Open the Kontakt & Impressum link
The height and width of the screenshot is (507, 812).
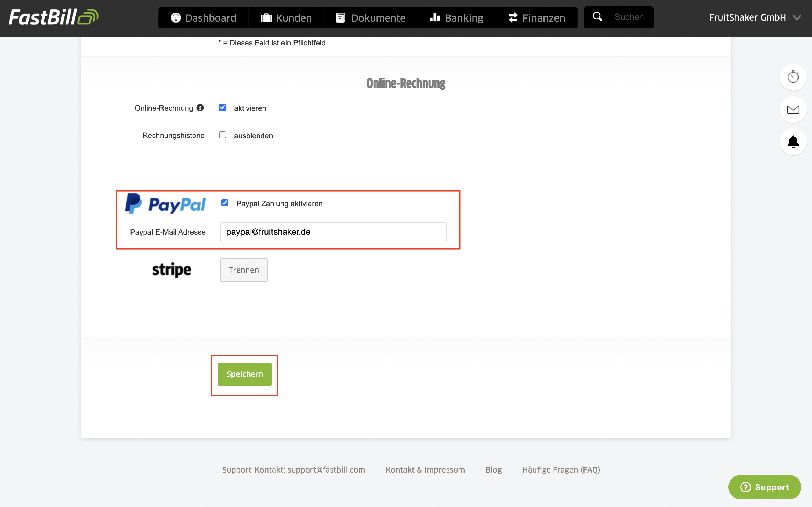425,470
